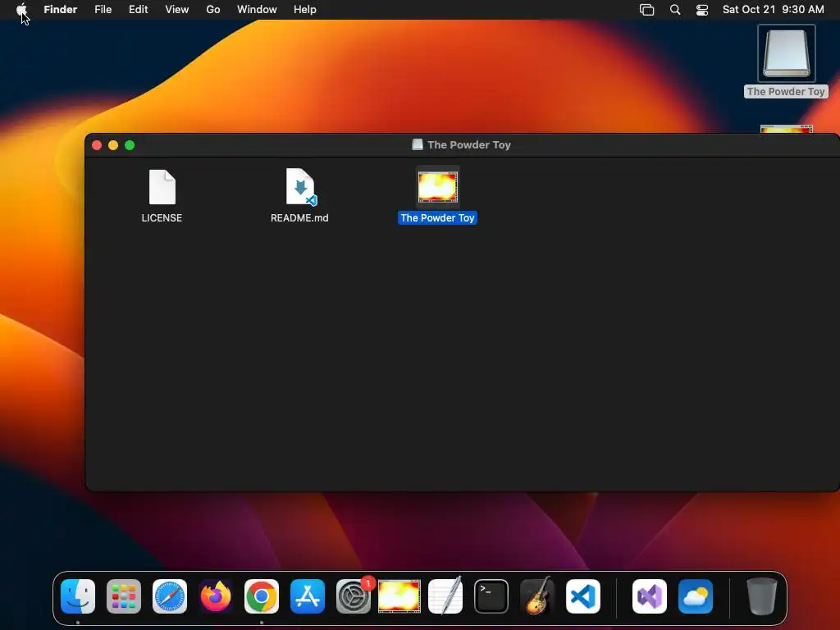Open Terminal from the Dock
840x630 pixels.
pos(491,596)
